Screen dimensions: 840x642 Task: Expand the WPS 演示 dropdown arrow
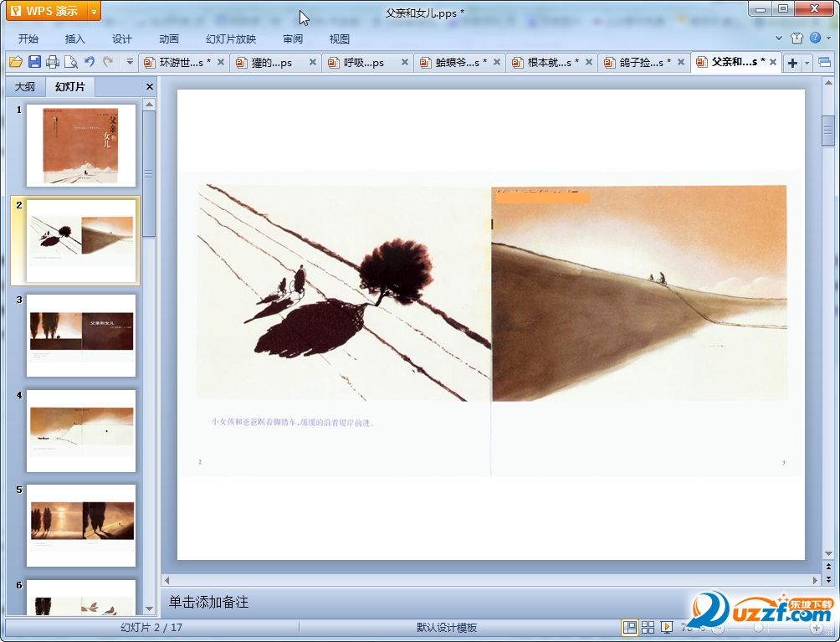(x=94, y=11)
